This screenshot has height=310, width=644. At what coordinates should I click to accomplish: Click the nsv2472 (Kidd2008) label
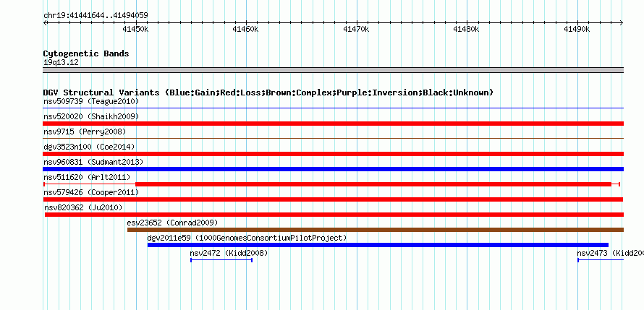click(229, 253)
